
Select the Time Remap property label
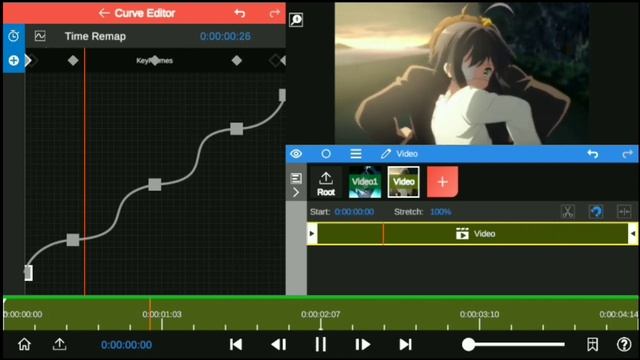95,36
